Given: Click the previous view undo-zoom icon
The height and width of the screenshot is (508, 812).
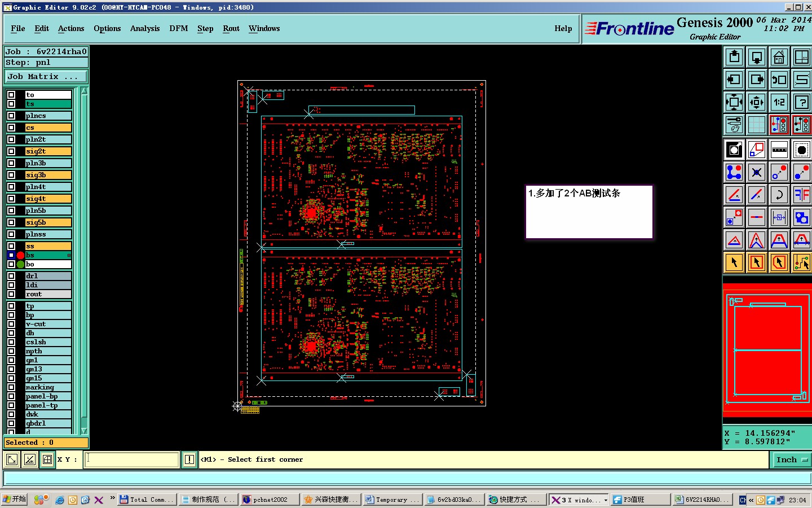Looking at the screenshot, I should click(x=779, y=80).
